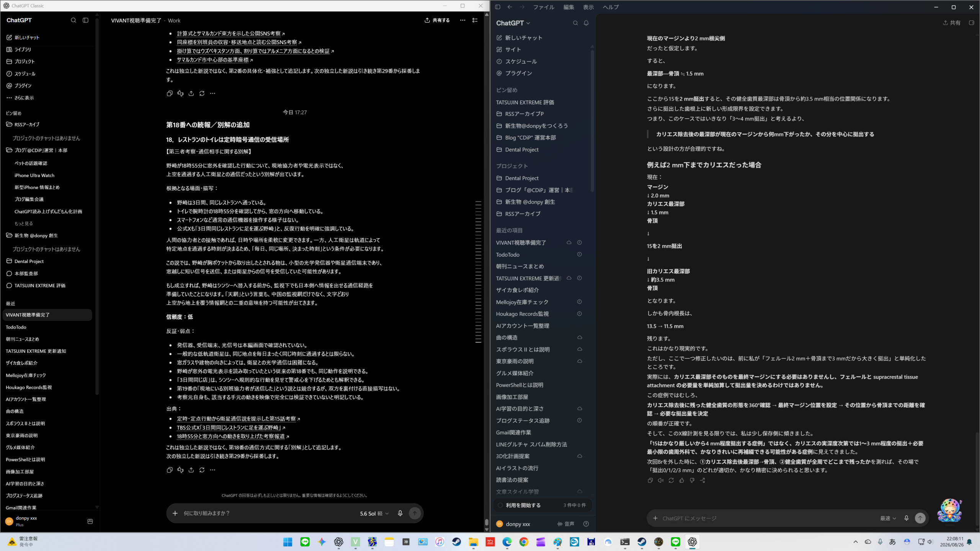
Task: Click the help question mark near 音声
Action: (x=586, y=524)
